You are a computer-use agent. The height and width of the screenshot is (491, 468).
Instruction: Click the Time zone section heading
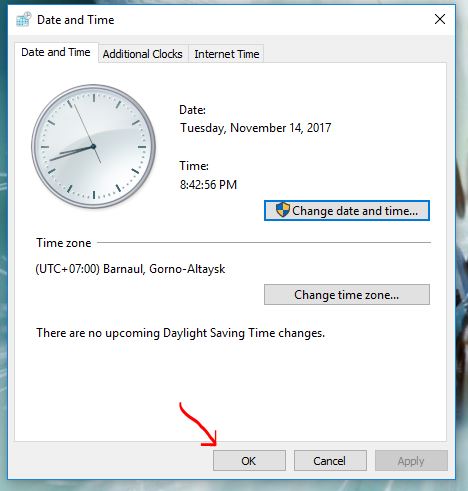coord(64,243)
